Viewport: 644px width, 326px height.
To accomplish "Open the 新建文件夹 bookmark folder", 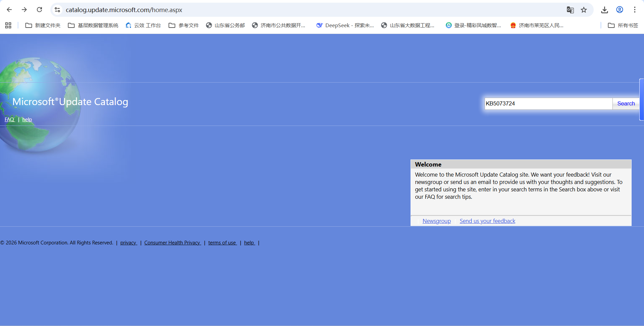I will pos(43,25).
